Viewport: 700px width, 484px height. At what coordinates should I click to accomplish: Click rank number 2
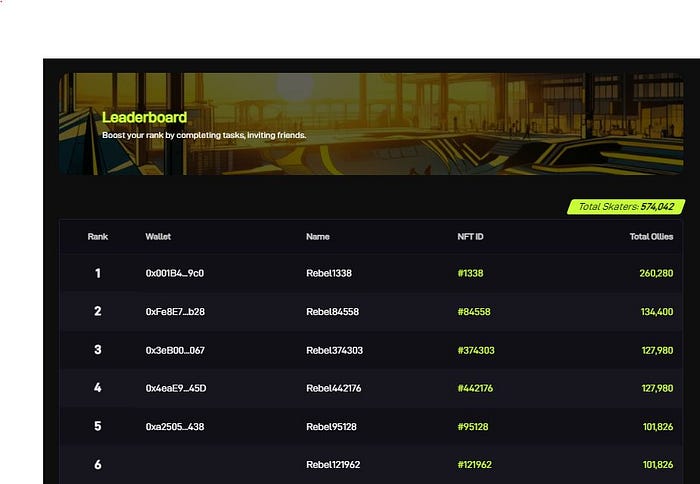pyautogui.click(x=98, y=311)
